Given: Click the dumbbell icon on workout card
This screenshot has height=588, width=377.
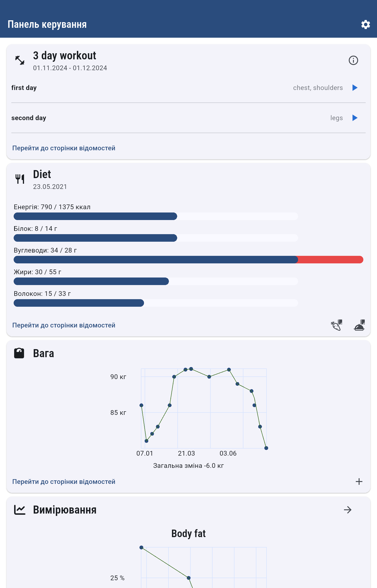Looking at the screenshot, I should tap(20, 60).
